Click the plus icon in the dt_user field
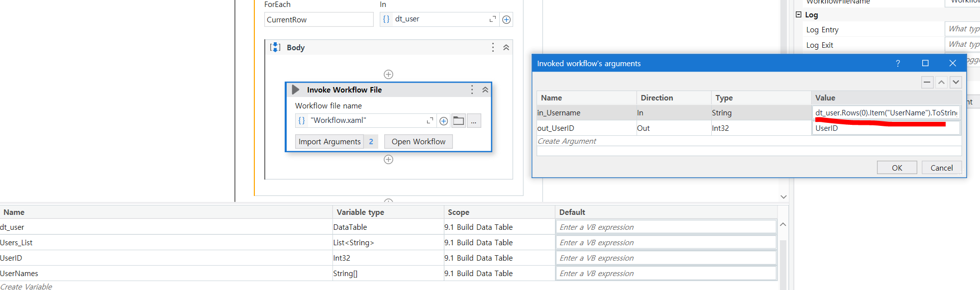 (506, 19)
